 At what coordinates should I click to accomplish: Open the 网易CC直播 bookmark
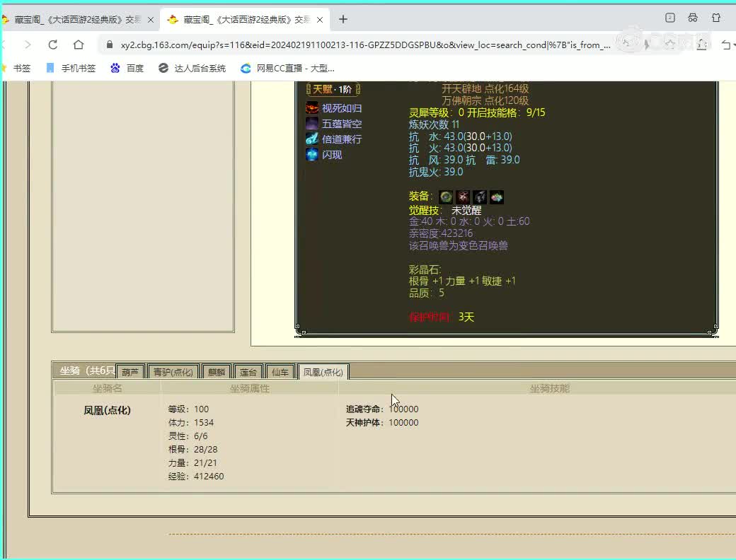tap(287, 69)
